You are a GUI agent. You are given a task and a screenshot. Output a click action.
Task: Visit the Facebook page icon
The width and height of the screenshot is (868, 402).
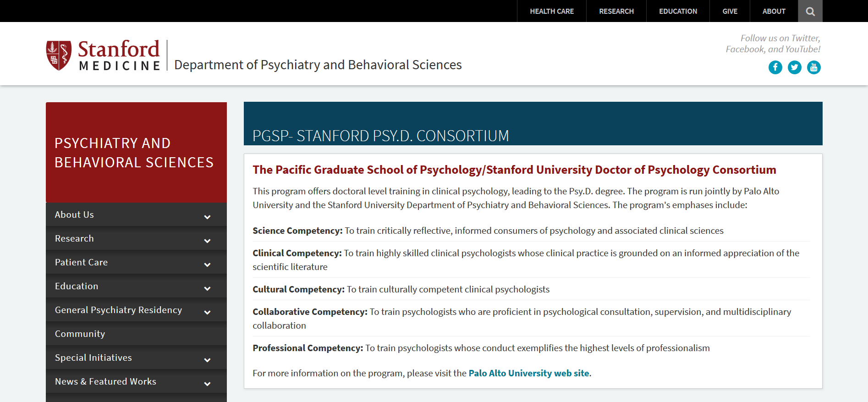775,67
